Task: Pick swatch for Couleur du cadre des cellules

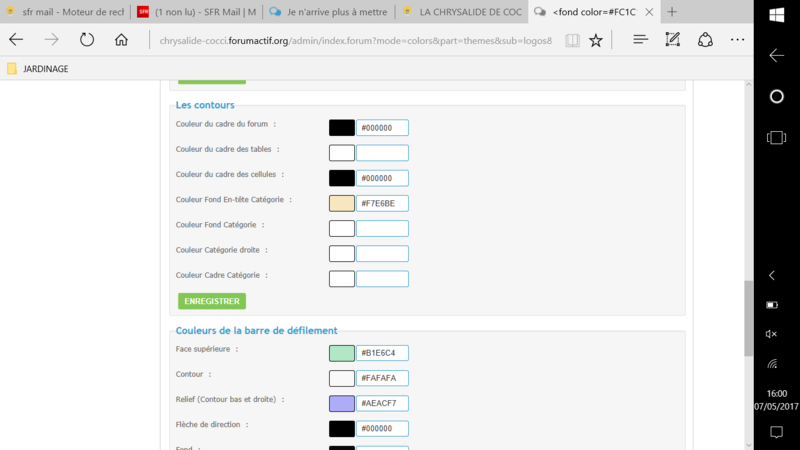Action: pyautogui.click(x=342, y=178)
